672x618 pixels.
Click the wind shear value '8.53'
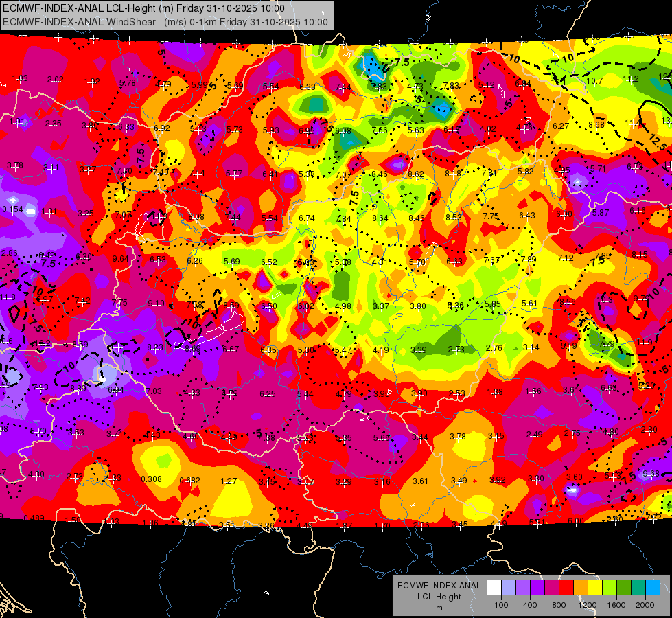[454, 217]
